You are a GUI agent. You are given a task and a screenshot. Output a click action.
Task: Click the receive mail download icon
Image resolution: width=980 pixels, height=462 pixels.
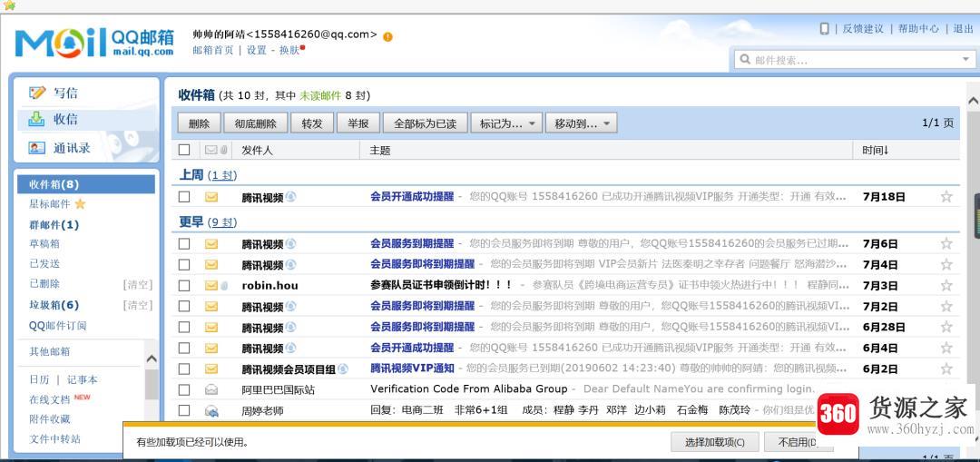click(x=37, y=119)
